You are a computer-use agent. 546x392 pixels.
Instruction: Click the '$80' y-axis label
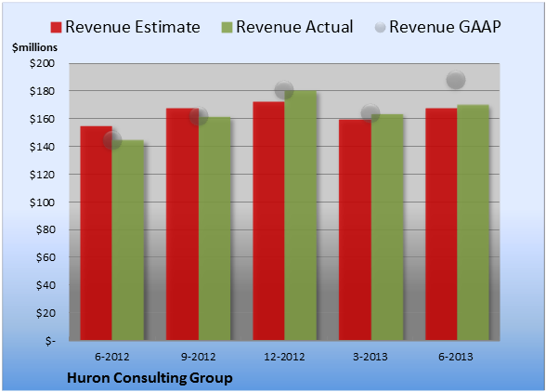click(x=45, y=229)
